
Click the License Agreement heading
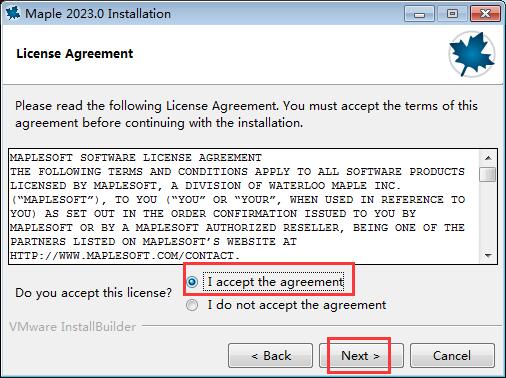tap(75, 54)
